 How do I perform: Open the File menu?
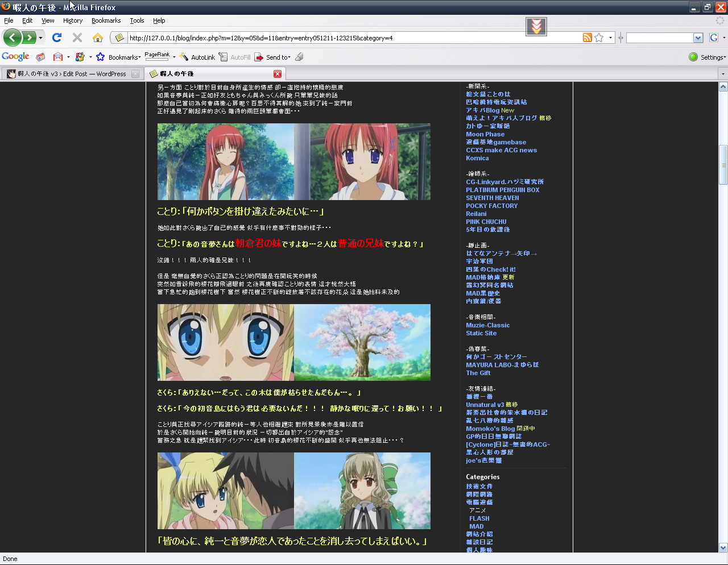click(9, 20)
